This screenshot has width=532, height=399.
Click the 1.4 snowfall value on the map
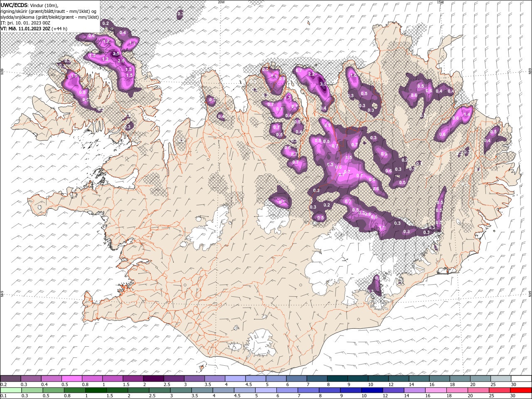466,114
